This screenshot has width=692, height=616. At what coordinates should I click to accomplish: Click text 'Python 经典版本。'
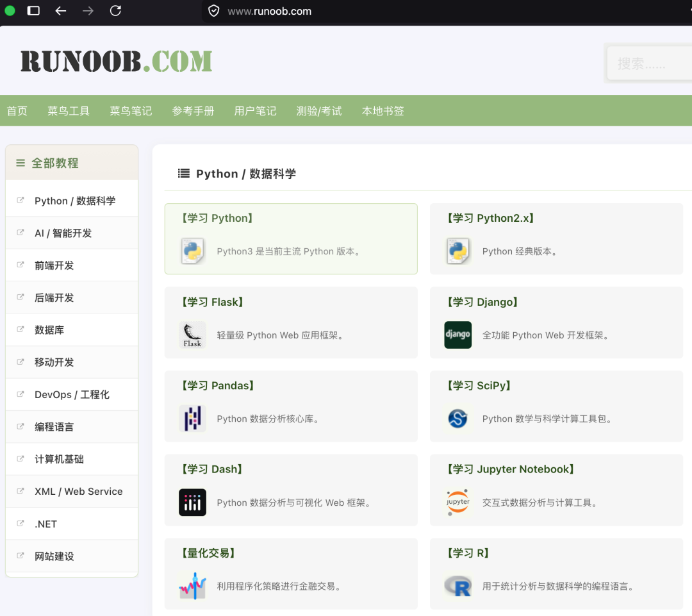point(521,251)
